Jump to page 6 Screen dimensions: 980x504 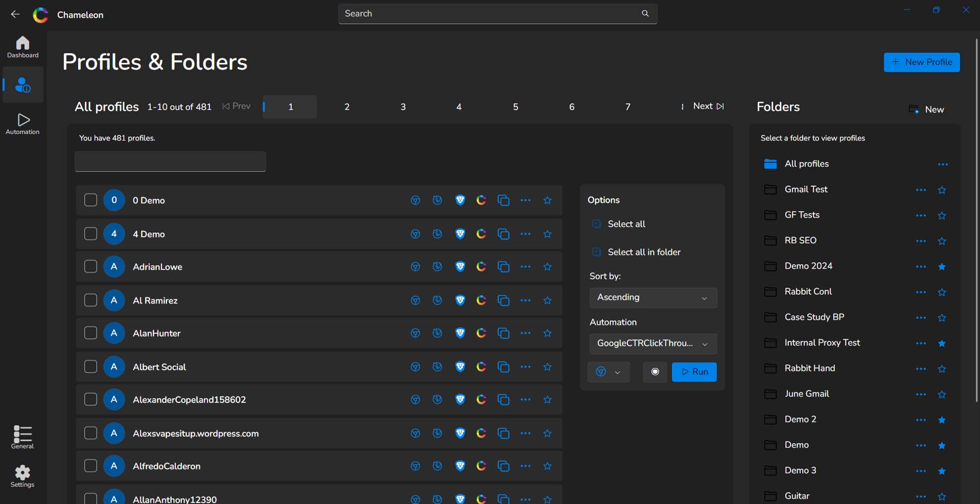pos(572,107)
